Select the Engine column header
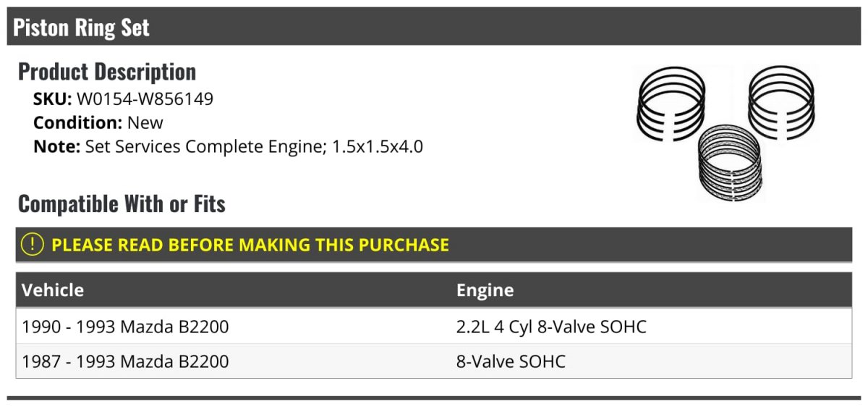 485,290
